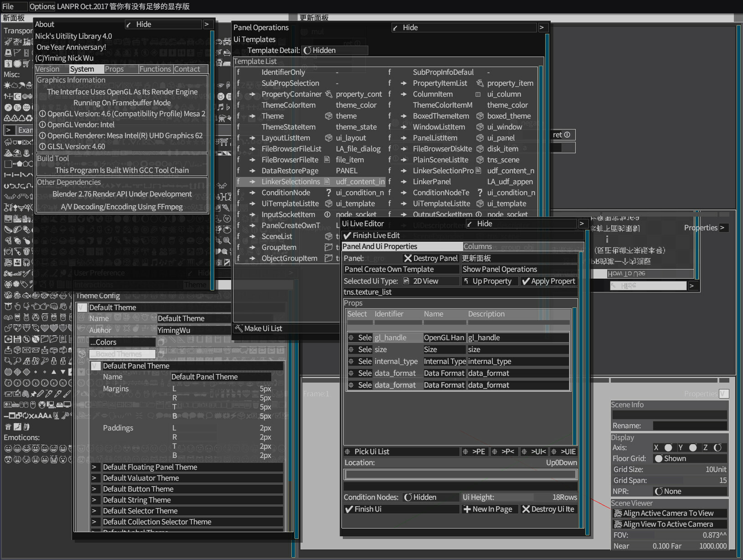Expand Default String Theme
The height and width of the screenshot is (560, 743).
pos(95,500)
